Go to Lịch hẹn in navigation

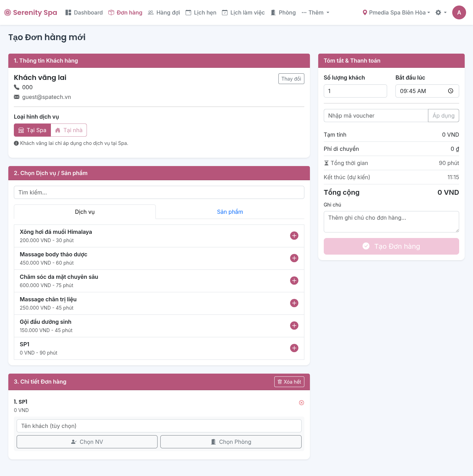[201, 12]
